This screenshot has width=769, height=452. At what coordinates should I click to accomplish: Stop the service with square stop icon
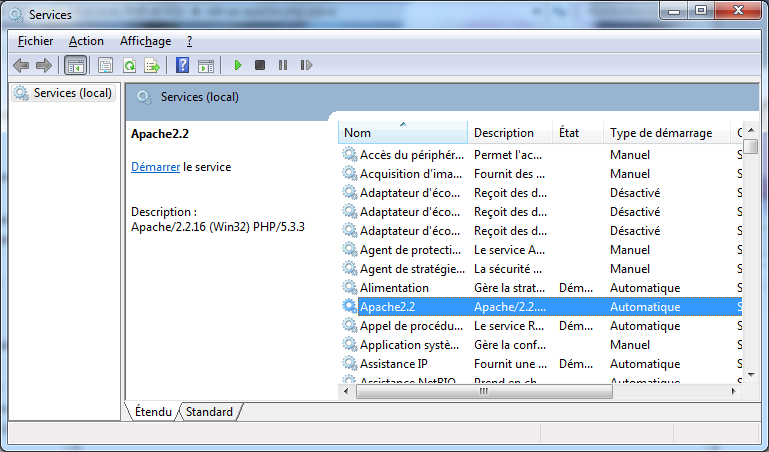click(x=260, y=65)
